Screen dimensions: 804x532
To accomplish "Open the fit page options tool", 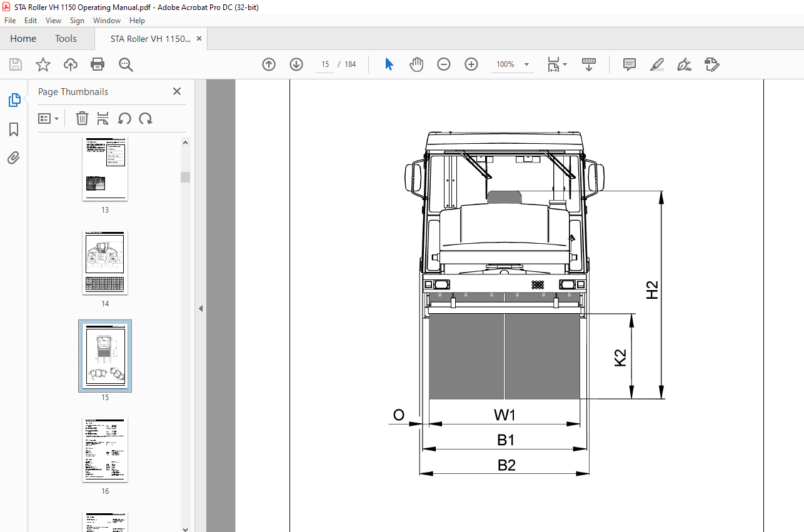I will point(556,64).
